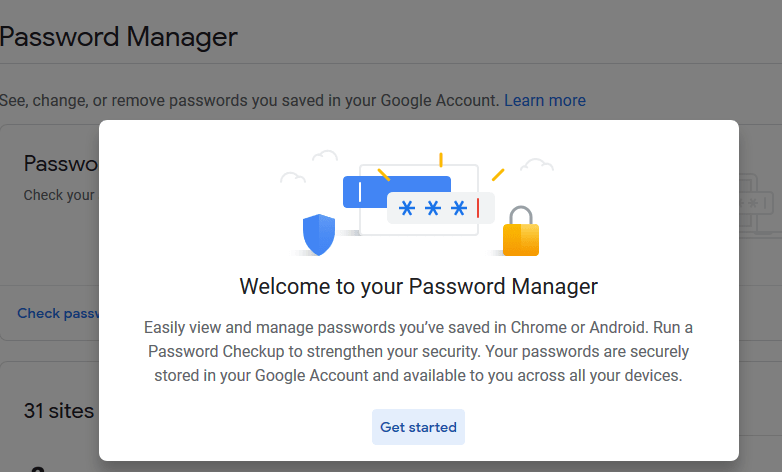Image resolution: width=782 pixels, height=472 pixels.
Task: Click the Welcome to your Password Manager heading
Action: pyautogui.click(x=418, y=287)
